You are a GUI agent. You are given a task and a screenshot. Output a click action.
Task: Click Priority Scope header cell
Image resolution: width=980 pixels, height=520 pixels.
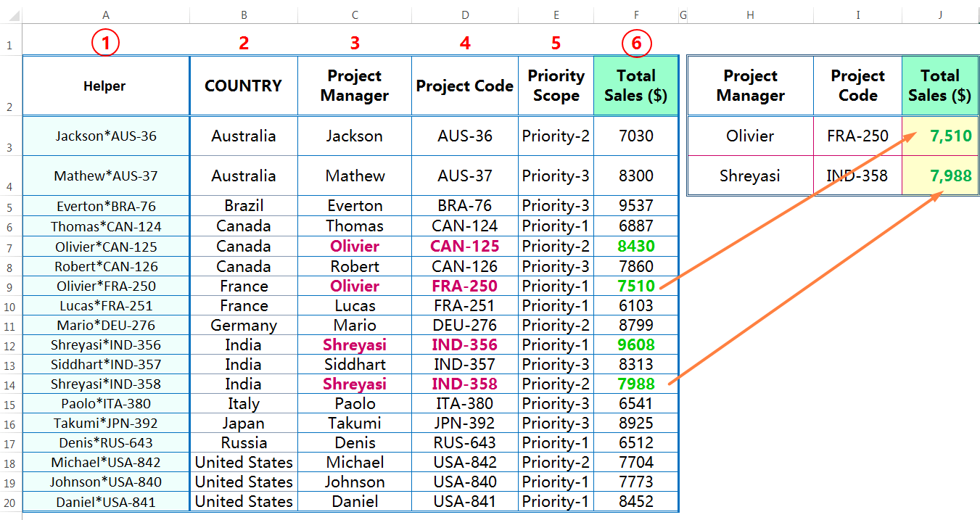pos(556,86)
